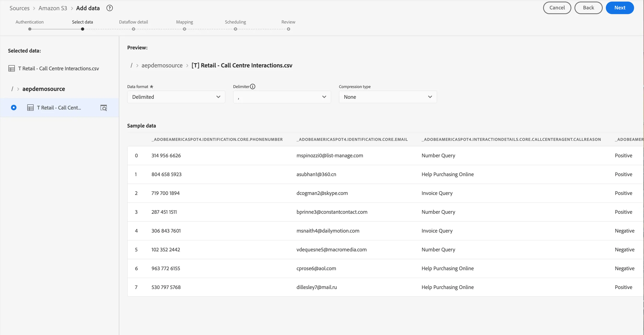The image size is (644, 335).
Task: Click the CALLREASON column header
Action: pos(511,140)
